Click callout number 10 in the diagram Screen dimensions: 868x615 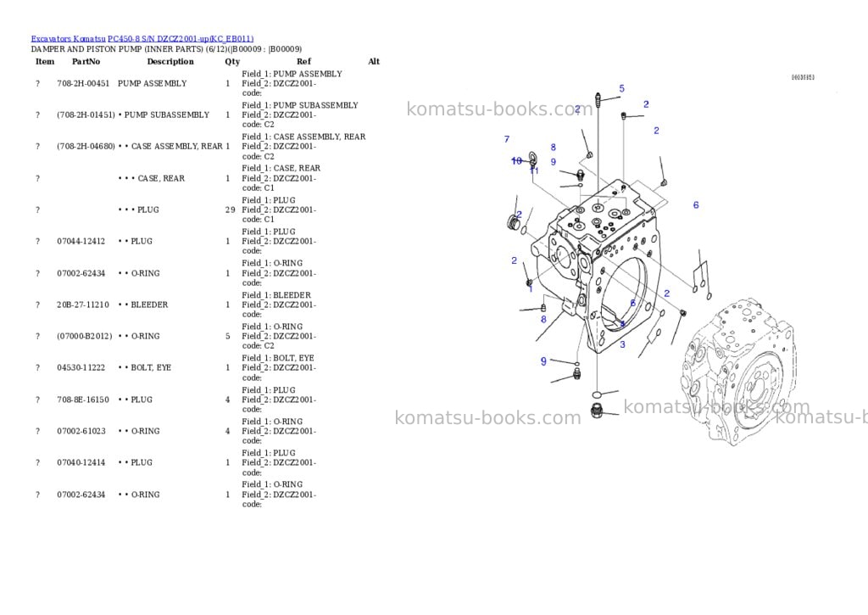tap(516, 160)
